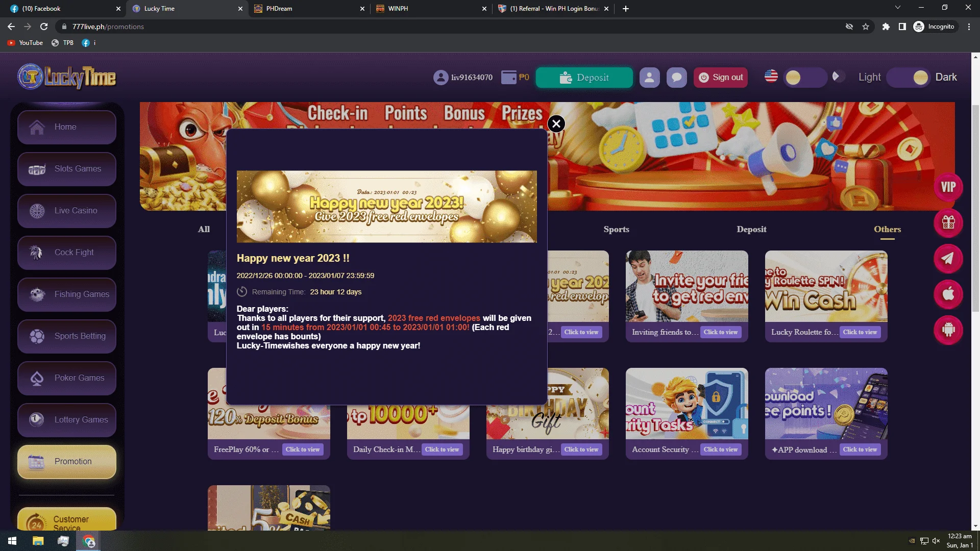The width and height of the screenshot is (980, 551).
Task: Open Slots Games in sidebar
Action: [67, 169]
